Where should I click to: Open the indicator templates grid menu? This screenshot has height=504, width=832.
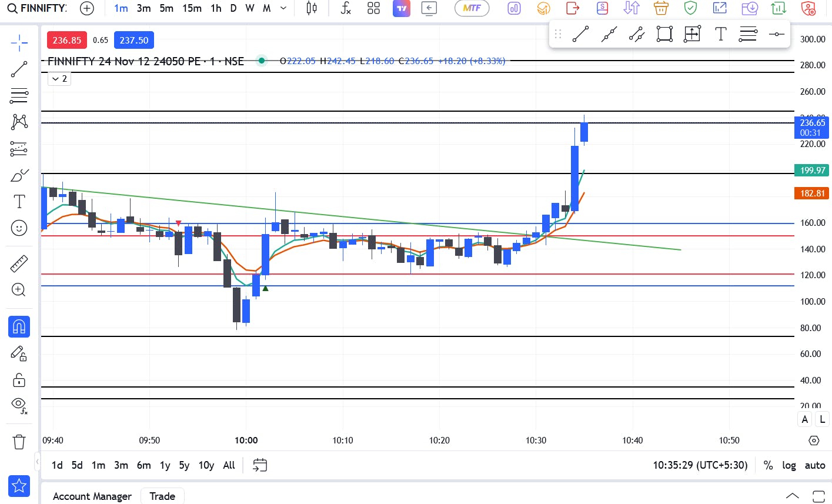[373, 8]
